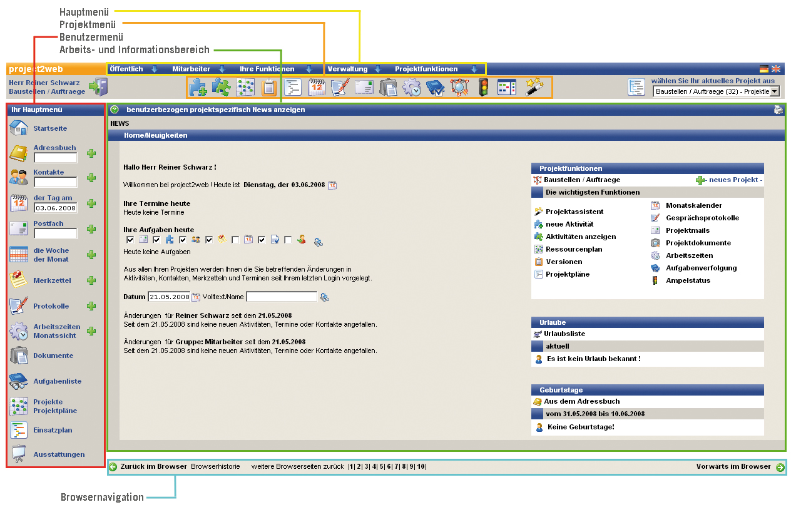Open Gesprächsprotokolle link in Projektfunktionen panel

(702, 218)
